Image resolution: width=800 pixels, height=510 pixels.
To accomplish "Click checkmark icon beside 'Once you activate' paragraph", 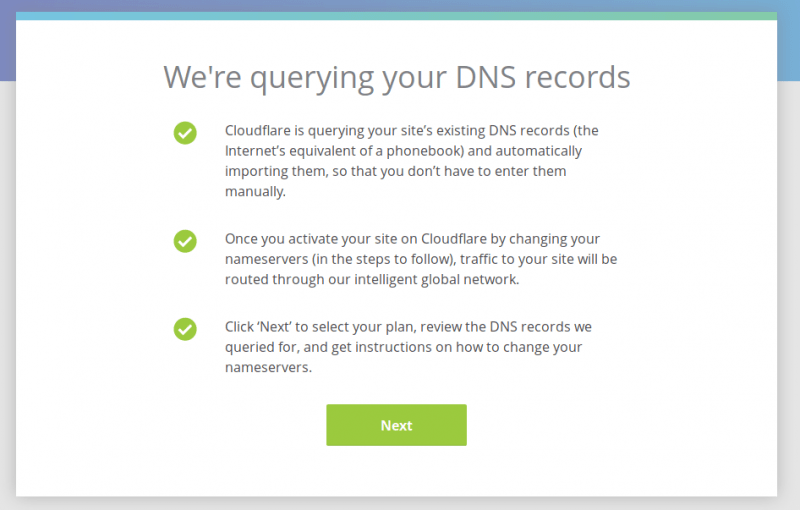I will coord(185,241).
